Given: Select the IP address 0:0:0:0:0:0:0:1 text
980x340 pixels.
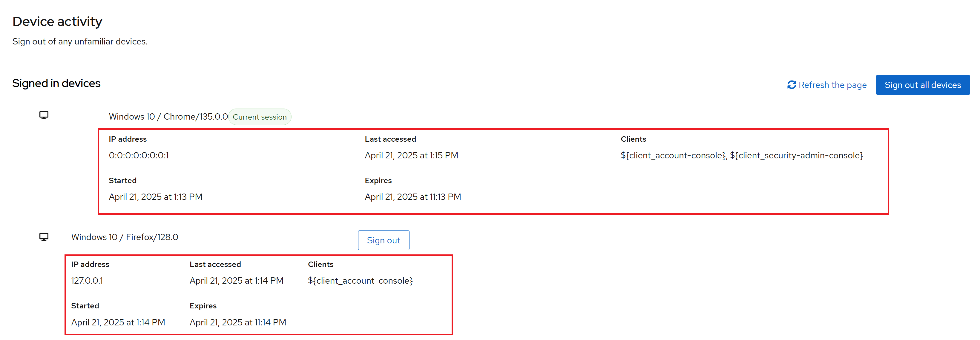Looking at the screenshot, I should tap(139, 155).
